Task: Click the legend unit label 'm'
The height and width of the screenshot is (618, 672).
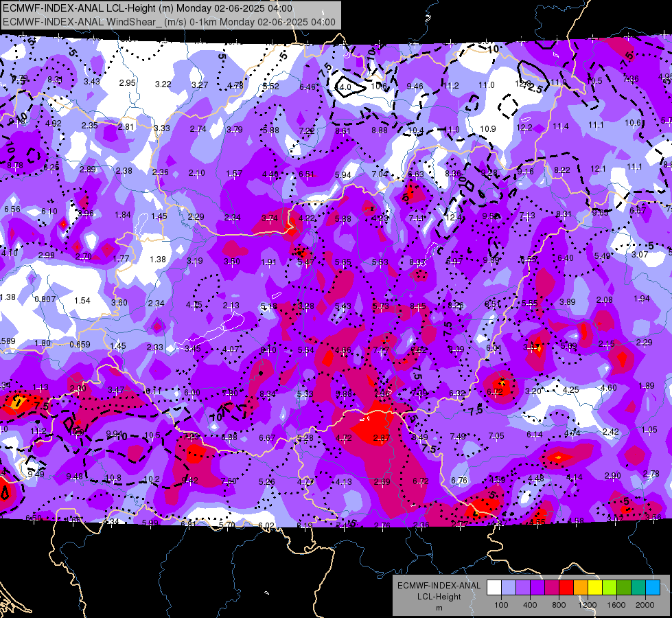Action: pyautogui.click(x=439, y=608)
